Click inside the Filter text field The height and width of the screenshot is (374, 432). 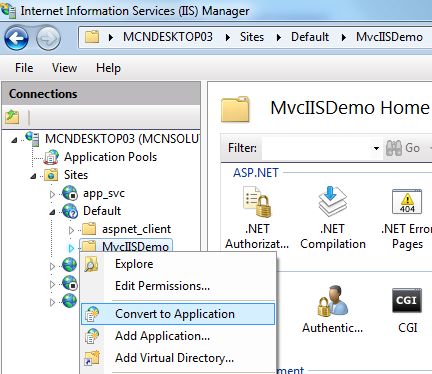[x=316, y=148]
